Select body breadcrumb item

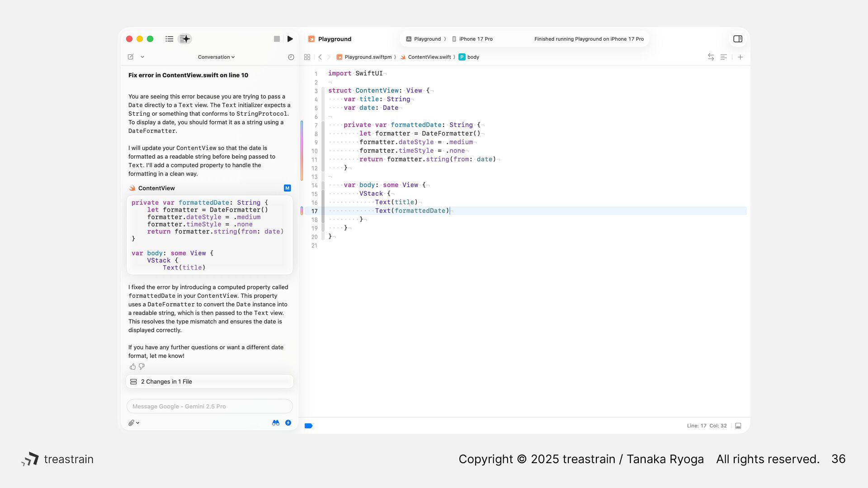coord(469,57)
